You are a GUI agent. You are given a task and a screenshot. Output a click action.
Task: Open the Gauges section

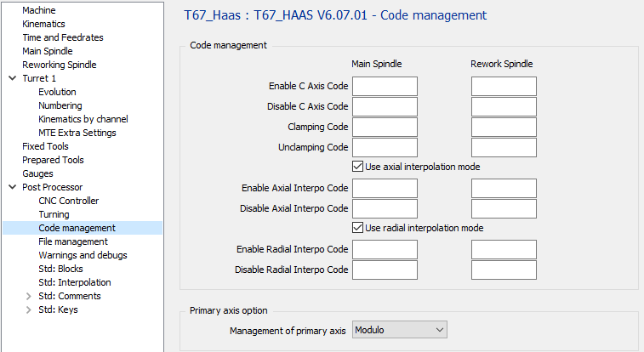point(37,173)
